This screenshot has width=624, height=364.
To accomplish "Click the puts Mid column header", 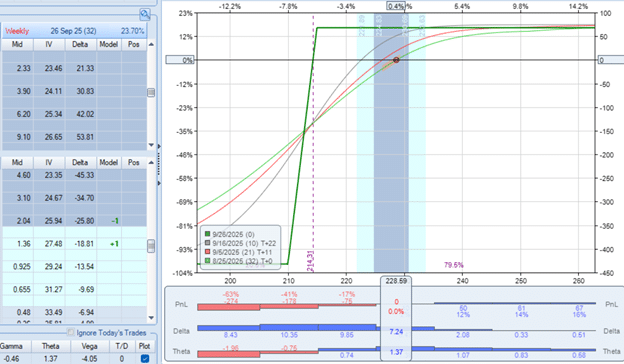I will point(17,162).
